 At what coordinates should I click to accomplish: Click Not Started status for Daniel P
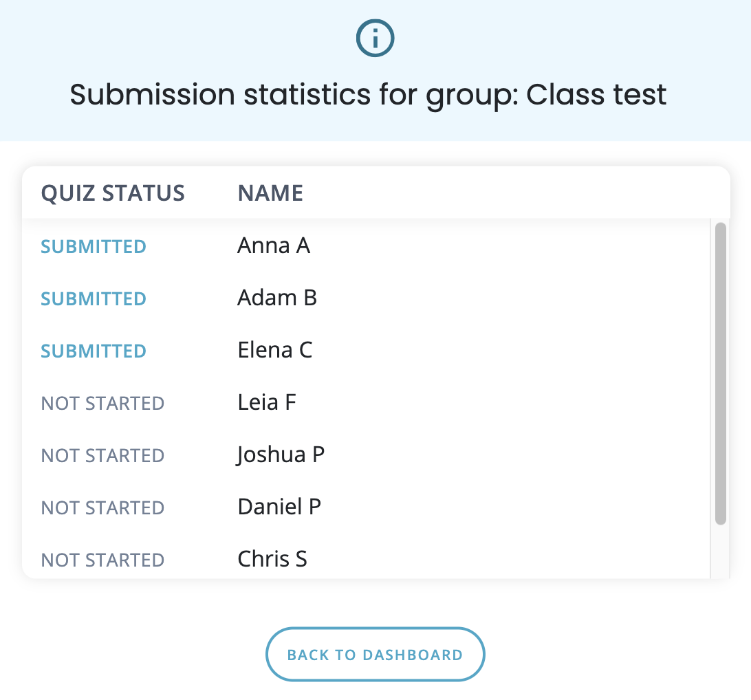coord(102,508)
